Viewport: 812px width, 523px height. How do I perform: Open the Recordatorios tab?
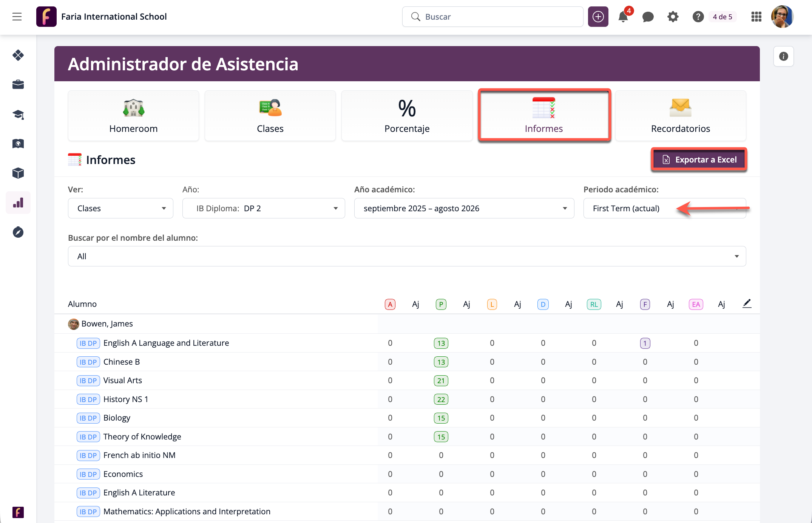pyautogui.click(x=680, y=116)
